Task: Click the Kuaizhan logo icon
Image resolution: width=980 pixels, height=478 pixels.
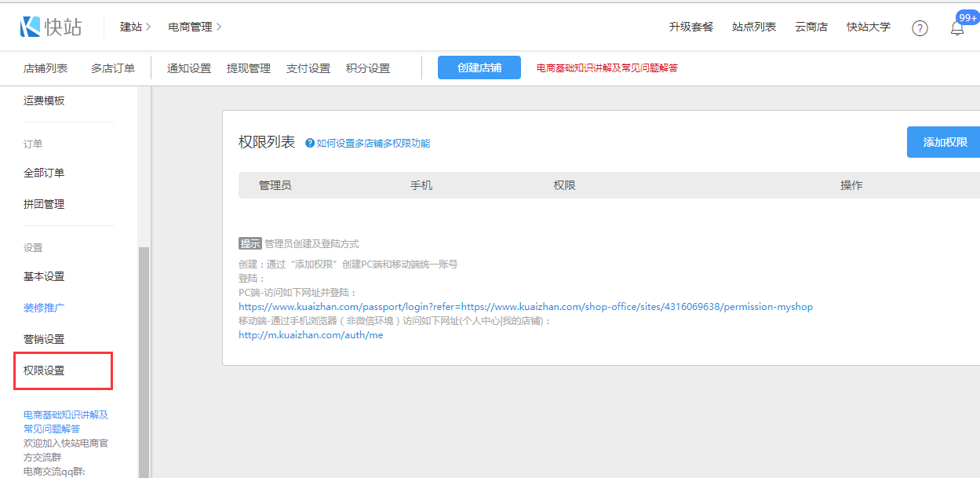Action: [x=31, y=27]
